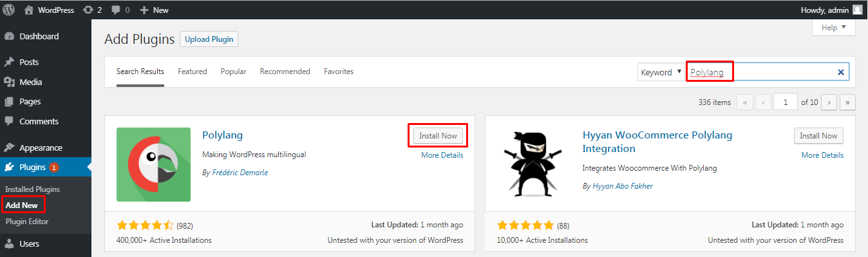Open Keyword search type dropdown

pos(661,72)
